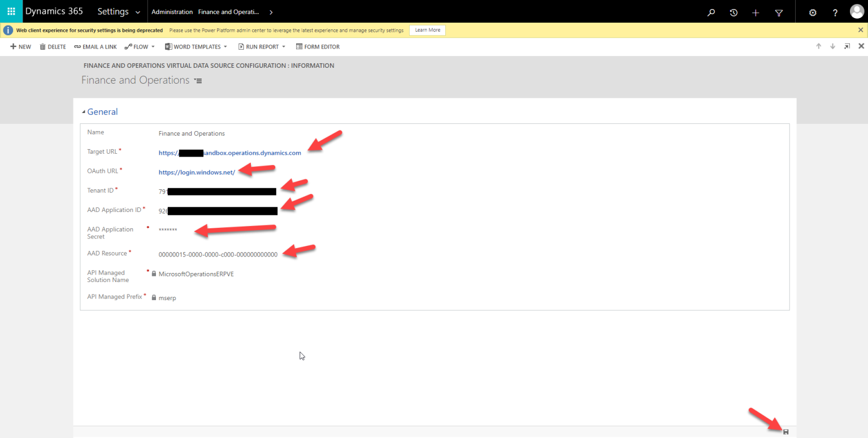The height and width of the screenshot is (438, 868).
Task: Open the user profile avatar
Action: point(857,11)
